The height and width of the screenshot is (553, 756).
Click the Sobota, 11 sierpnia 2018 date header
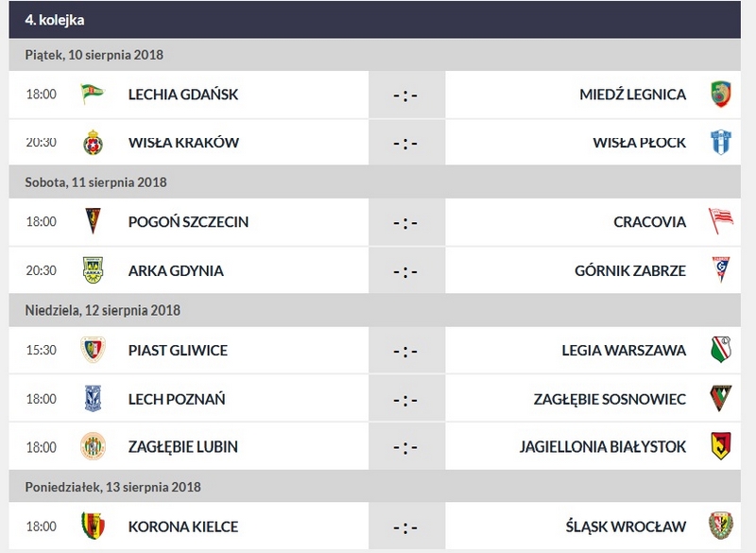[x=95, y=181]
